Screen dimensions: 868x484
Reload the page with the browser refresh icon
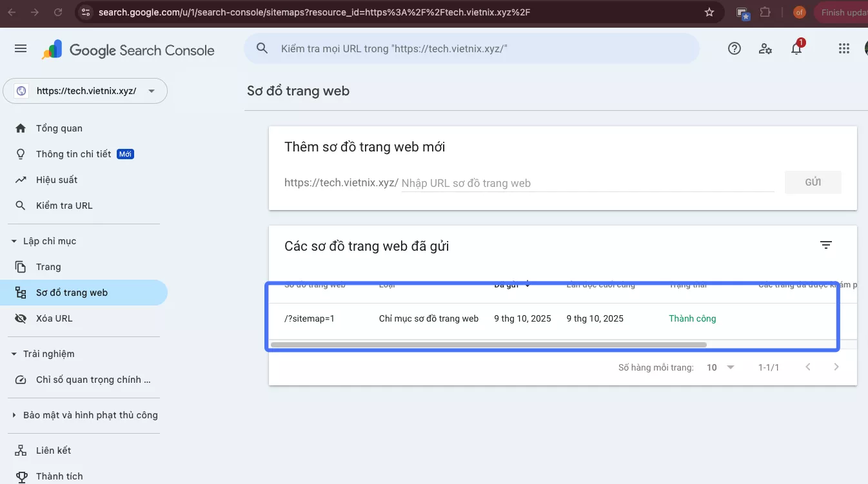point(59,12)
